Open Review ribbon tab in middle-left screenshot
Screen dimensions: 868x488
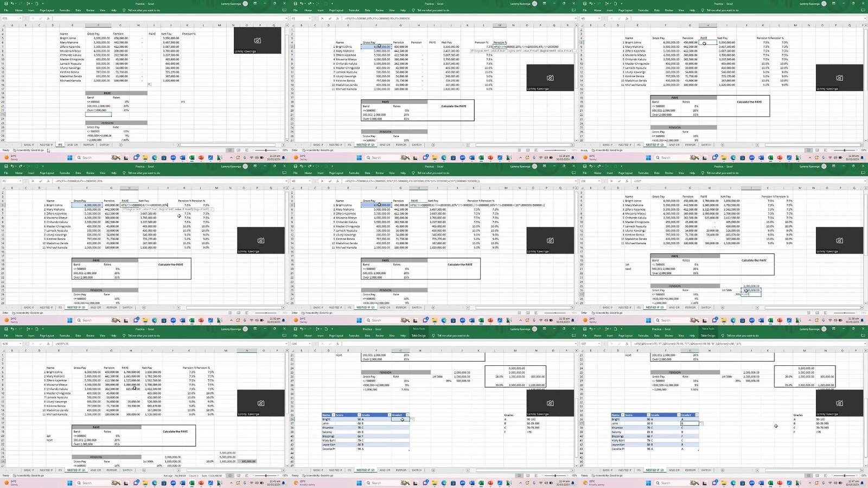[x=90, y=173]
